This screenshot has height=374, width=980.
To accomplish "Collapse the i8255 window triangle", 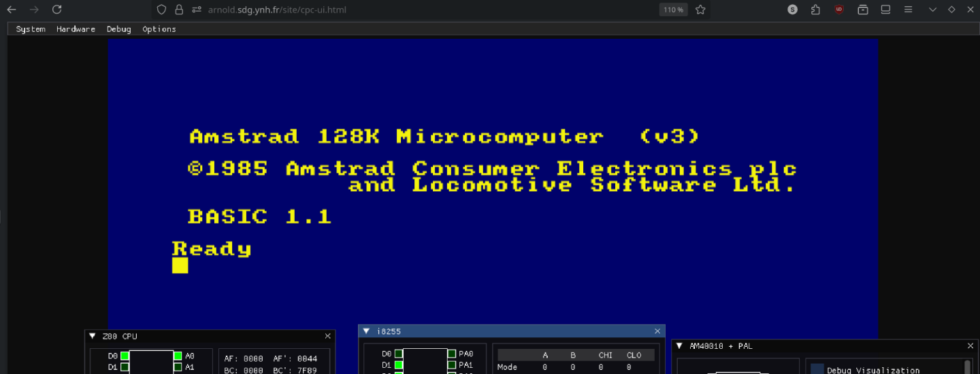I will tap(366, 331).
